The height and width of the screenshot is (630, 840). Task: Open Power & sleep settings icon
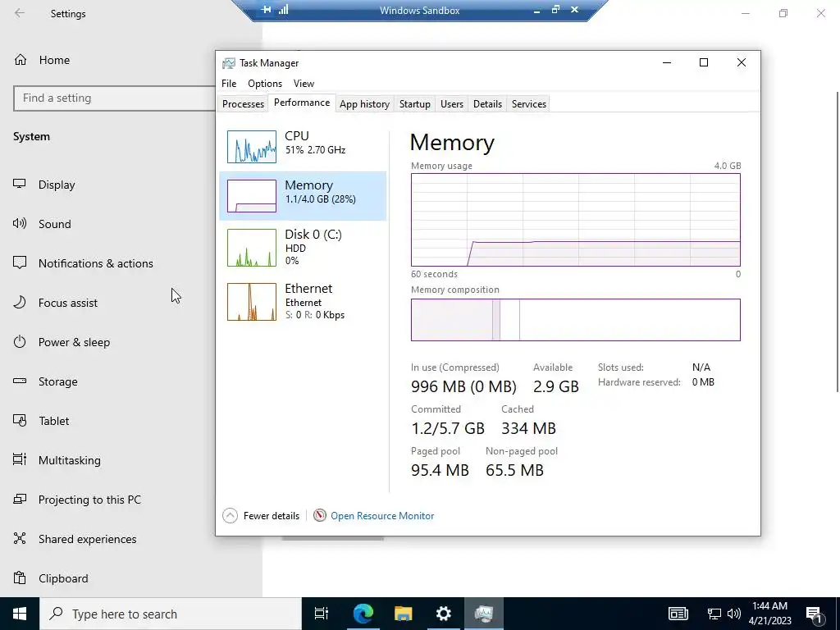(20, 342)
